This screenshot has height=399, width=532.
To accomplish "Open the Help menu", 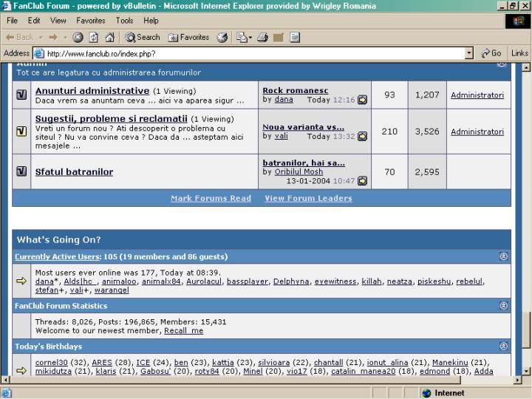I will coord(151,21).
